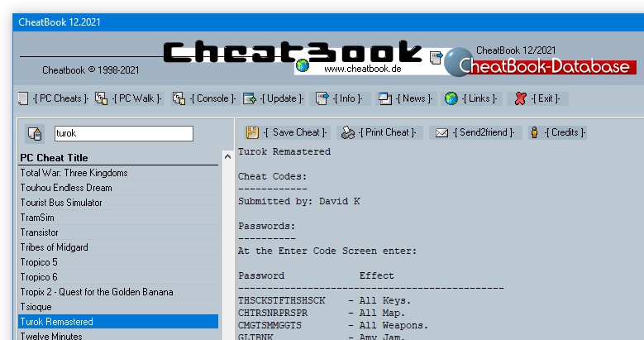
Task: Click the search icon beside the turok field
Action: click(35, 134)
